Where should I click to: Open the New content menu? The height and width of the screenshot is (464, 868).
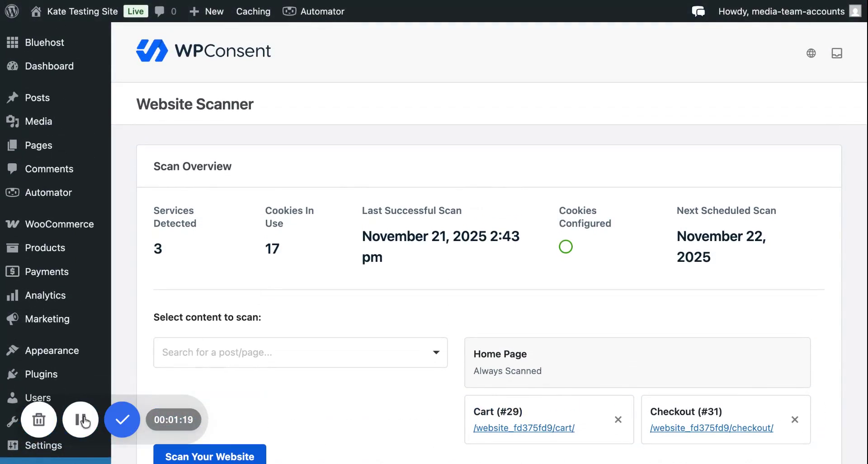pos(207,11)
